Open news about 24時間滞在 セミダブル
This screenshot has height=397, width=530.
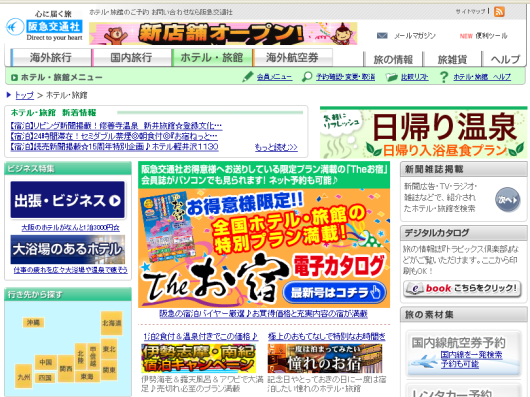point(114,136)
